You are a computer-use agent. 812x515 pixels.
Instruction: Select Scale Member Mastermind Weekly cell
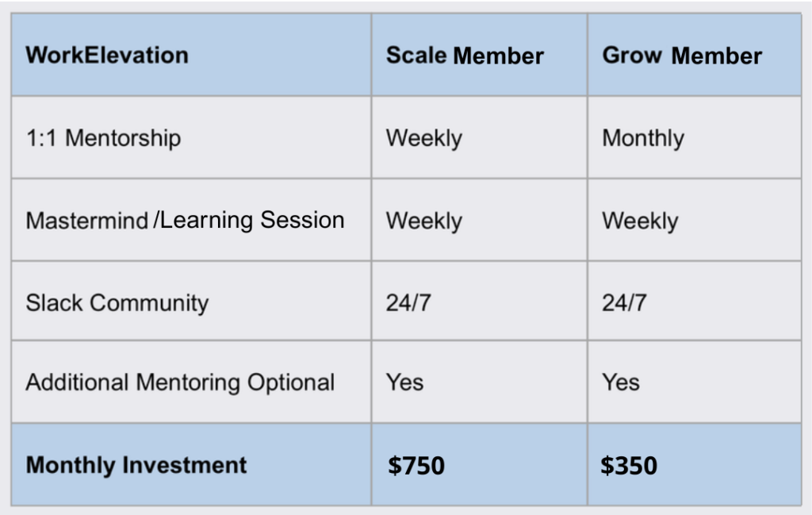pyautogui.click(x=480, y=220)
